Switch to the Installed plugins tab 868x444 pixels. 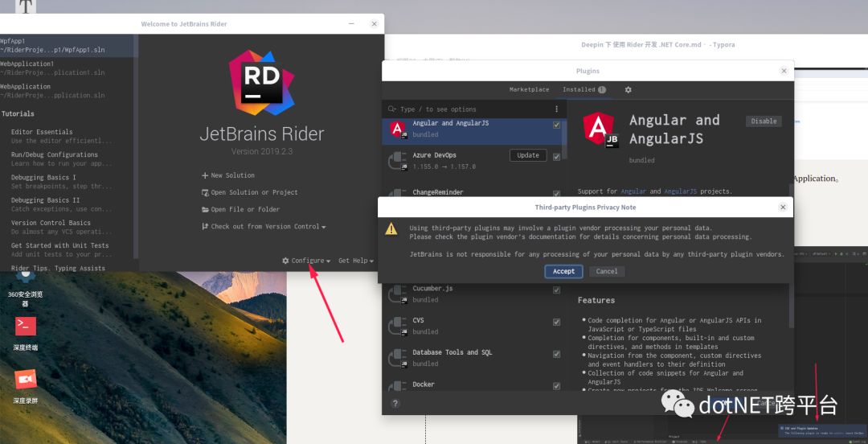coord(584,89)
